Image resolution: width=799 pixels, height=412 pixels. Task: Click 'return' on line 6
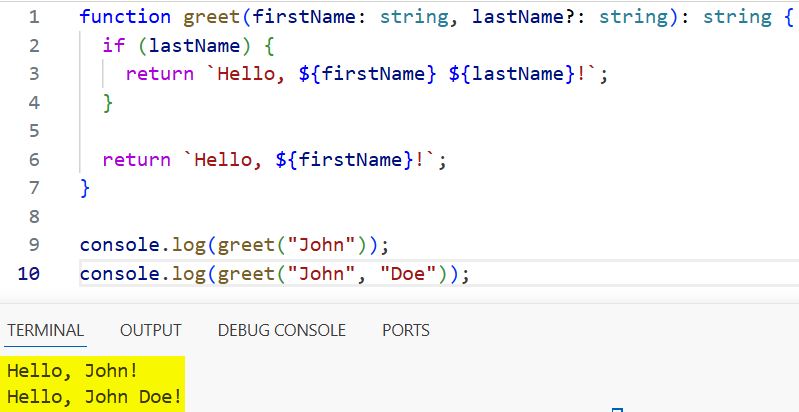pyautogui.click(x=137, y=160)
